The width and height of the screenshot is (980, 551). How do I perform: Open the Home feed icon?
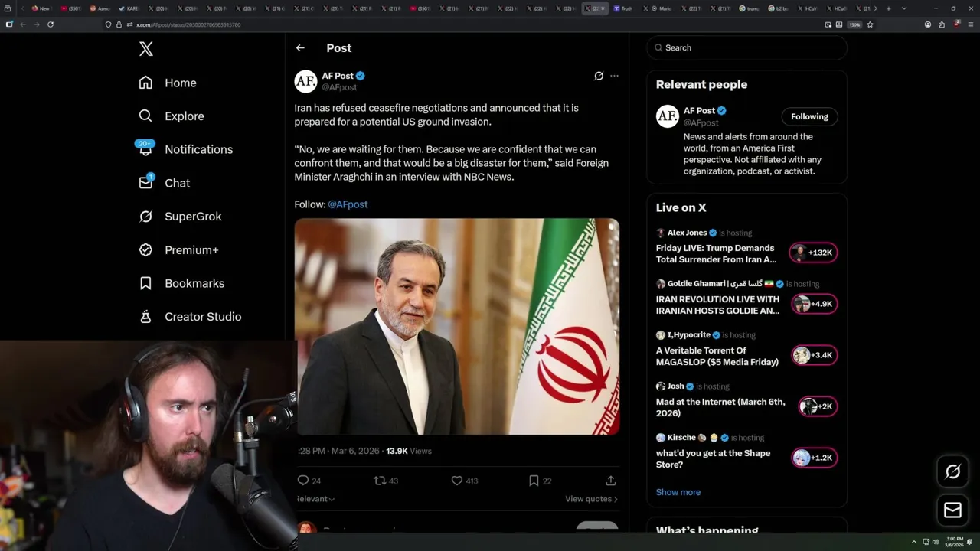145,83
